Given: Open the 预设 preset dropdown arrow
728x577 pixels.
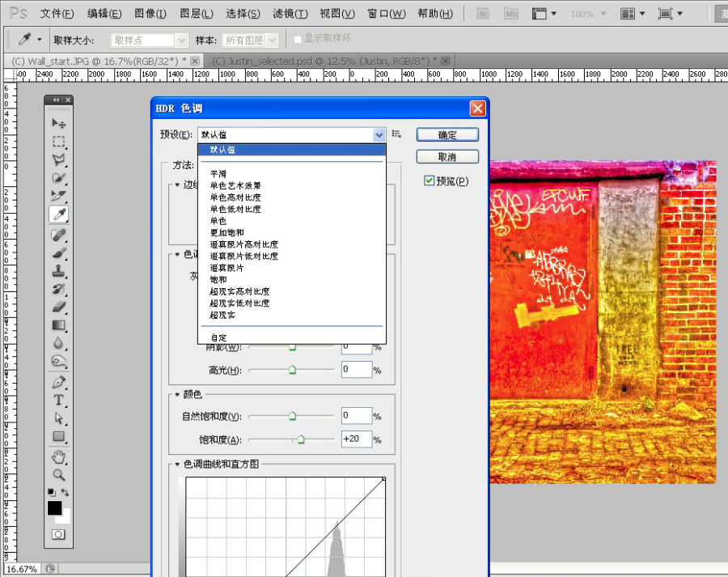Looking at the screenshot, I should [379, 134].
